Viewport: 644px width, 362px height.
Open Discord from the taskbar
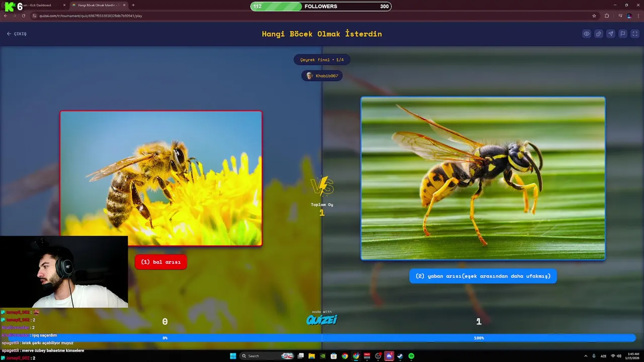[x=389, y=356]
